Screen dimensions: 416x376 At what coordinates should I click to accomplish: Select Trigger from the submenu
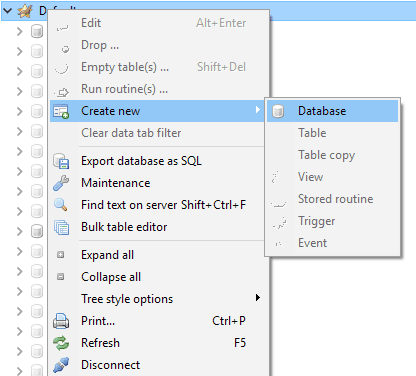point(332,221)
